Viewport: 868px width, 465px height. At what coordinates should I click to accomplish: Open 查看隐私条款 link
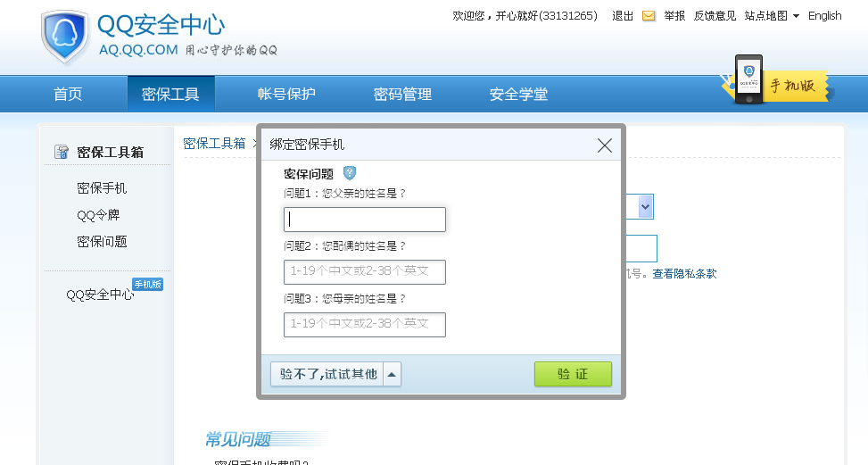[684, 273]
